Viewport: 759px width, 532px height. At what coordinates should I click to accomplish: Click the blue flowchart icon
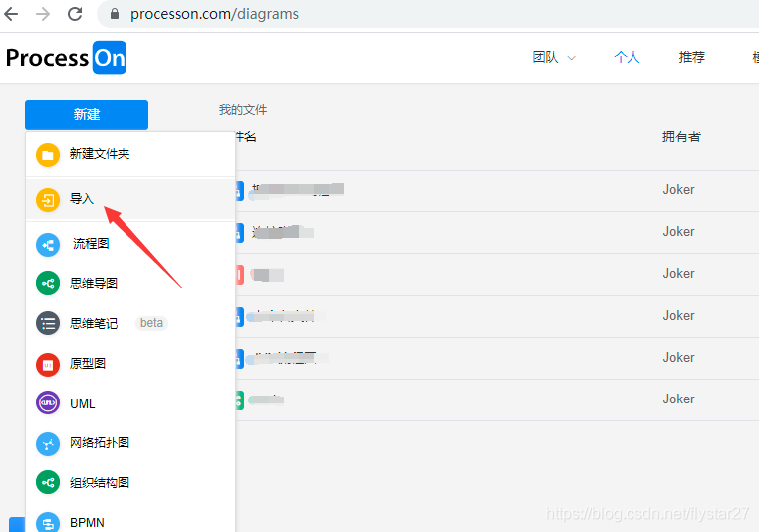point(48,245)
